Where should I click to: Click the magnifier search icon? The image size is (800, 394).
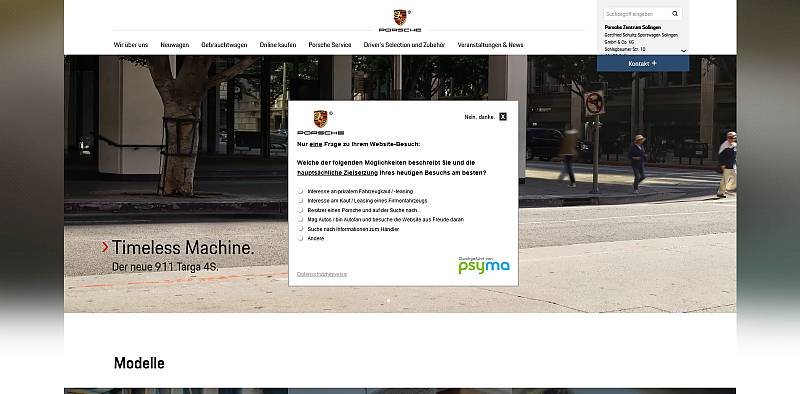pos(675,14)
